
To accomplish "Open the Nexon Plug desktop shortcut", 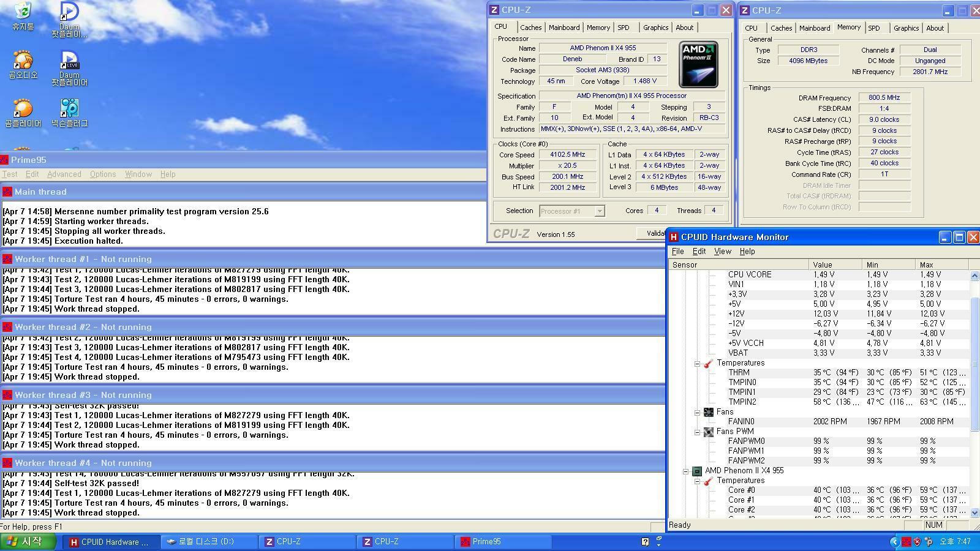I will tap(69, 113).
